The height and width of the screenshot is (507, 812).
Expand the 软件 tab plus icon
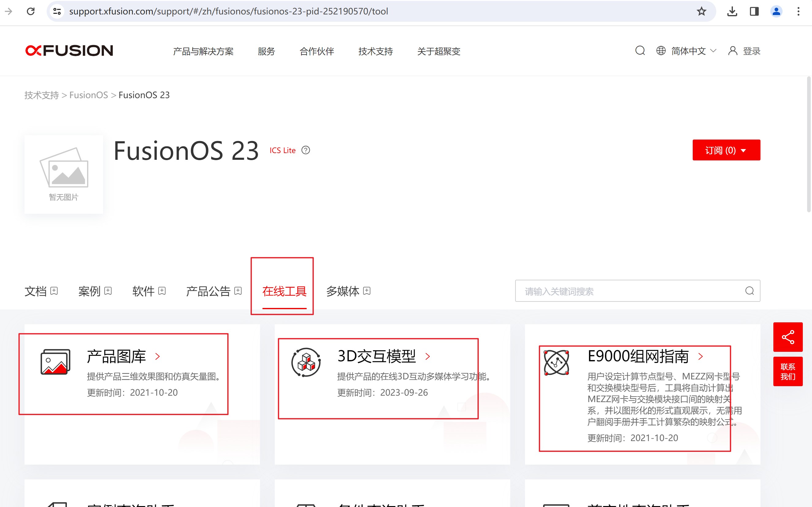pos(162,291)
